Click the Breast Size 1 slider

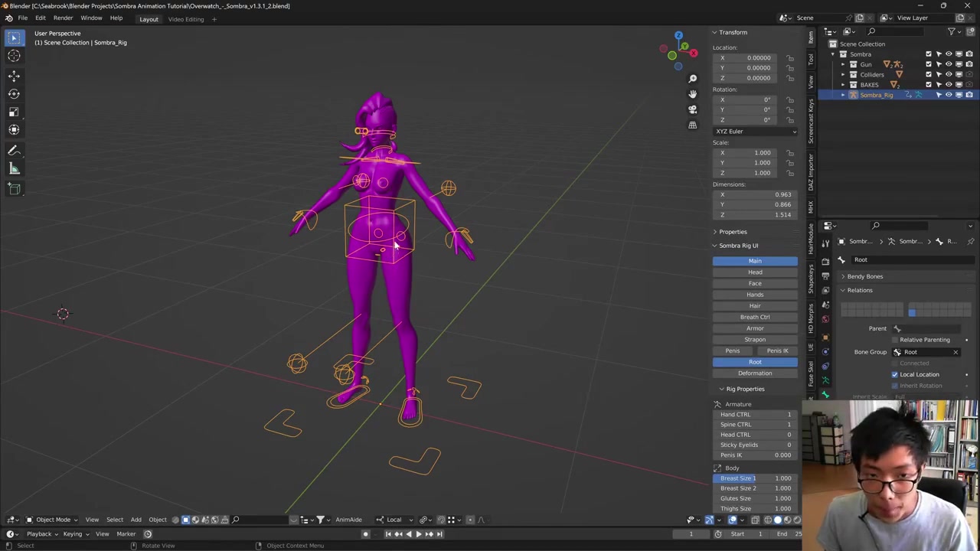[755, 478]
